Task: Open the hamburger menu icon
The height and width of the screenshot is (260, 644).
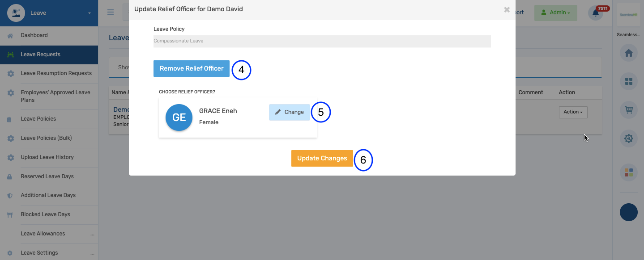Action: [111, 12]
